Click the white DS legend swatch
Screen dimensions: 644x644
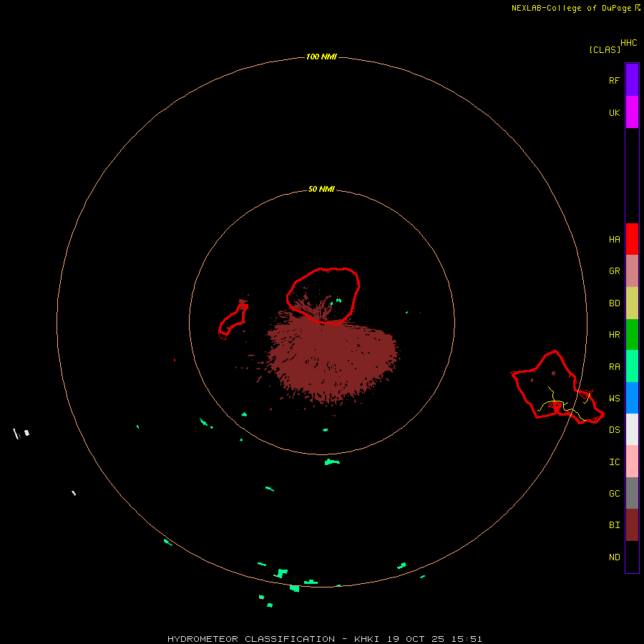coord(632,429)
